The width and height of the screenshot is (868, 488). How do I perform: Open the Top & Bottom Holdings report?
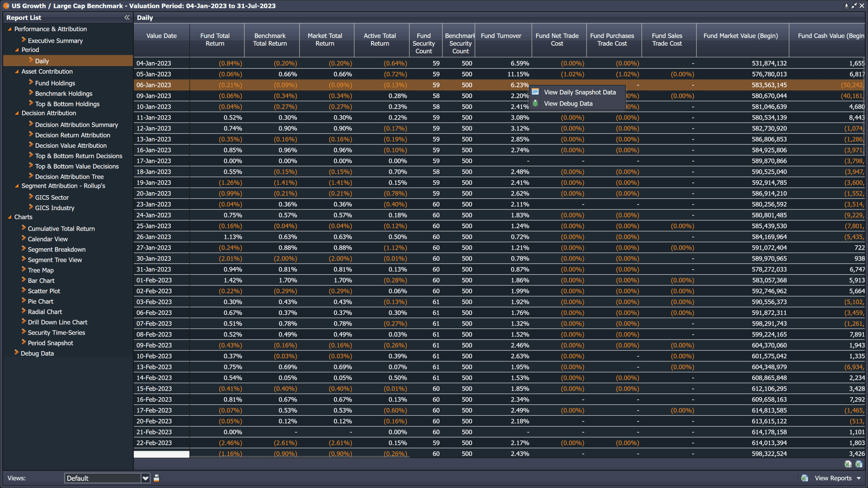(67, 104)
